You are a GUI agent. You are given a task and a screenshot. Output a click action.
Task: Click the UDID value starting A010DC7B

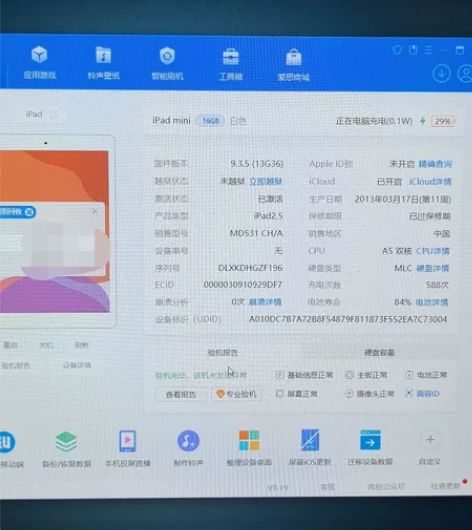[x=348, y=319]
